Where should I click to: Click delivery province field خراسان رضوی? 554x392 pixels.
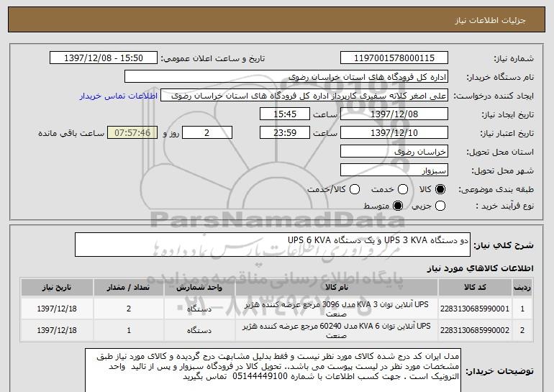pos(394,152)
